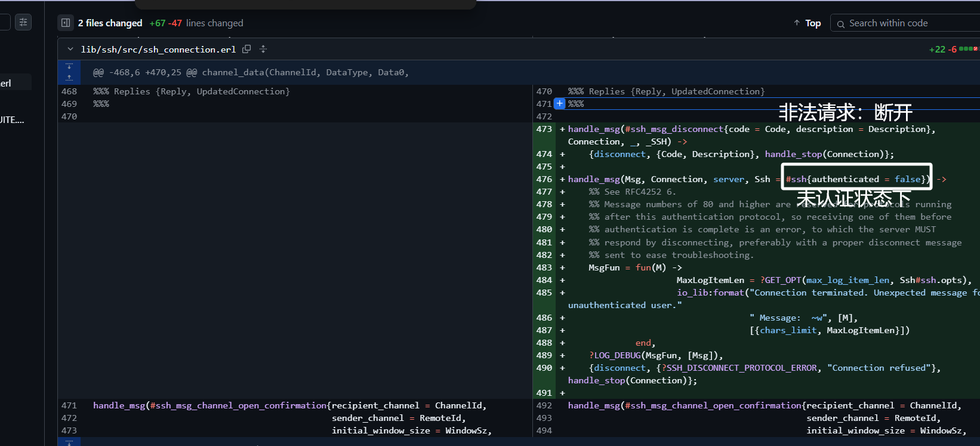
Task: Select left-side line number 471
Action: coord(69,405)
